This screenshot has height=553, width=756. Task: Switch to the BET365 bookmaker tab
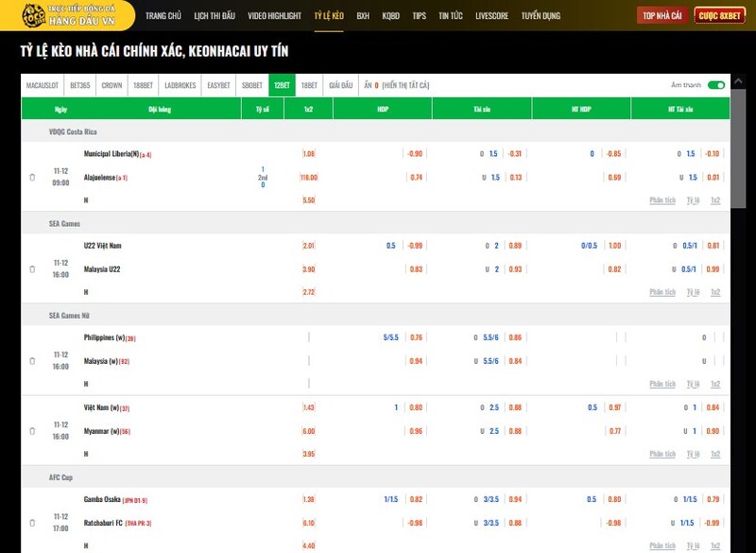(80, 85)
